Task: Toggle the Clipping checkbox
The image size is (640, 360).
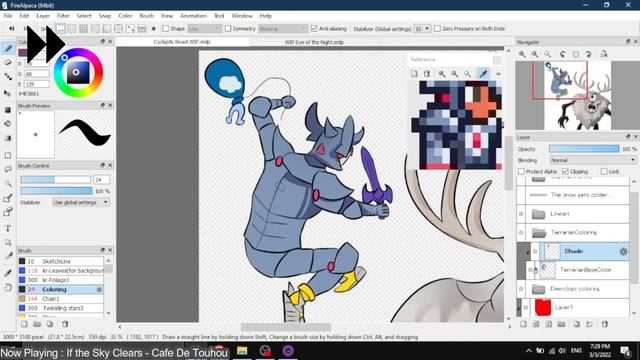Action: (565, 171)
